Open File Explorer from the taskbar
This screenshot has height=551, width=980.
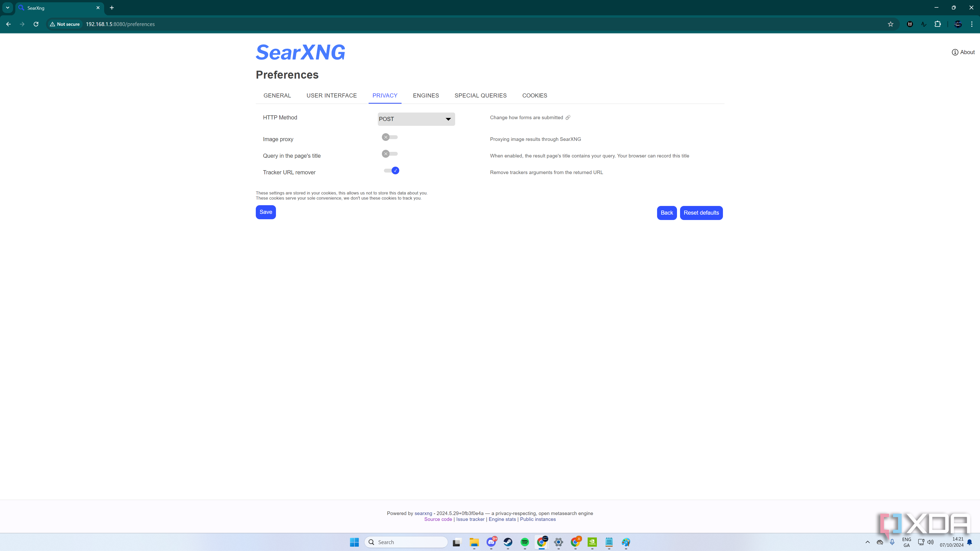[474, 542]
